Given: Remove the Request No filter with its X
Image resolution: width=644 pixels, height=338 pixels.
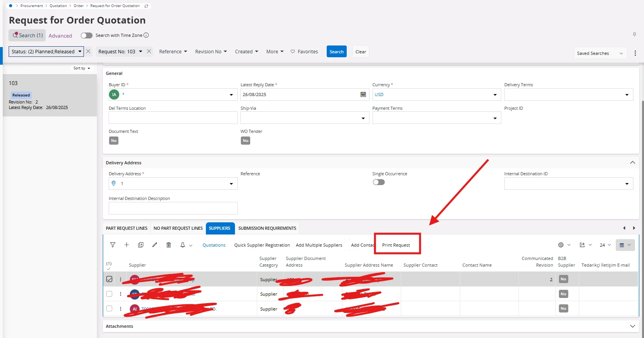Looking at the screenshot, I should coord(149,51).
